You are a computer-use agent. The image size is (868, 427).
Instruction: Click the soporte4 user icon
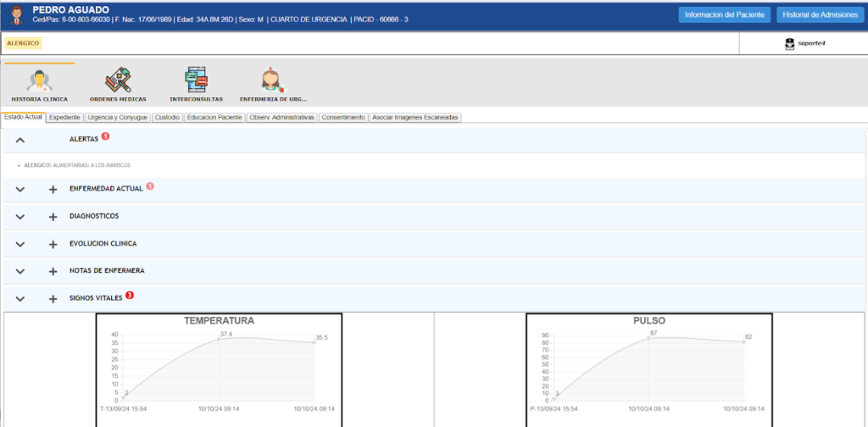click(x=789, y=43)
